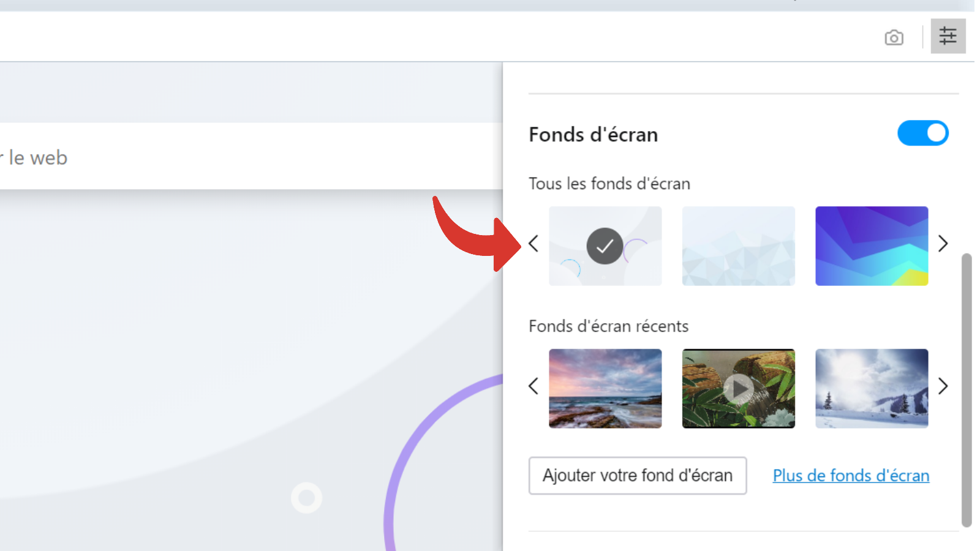
Task: Toggle the Fonds d'écran switch off
Action: (x=922, y=133)
